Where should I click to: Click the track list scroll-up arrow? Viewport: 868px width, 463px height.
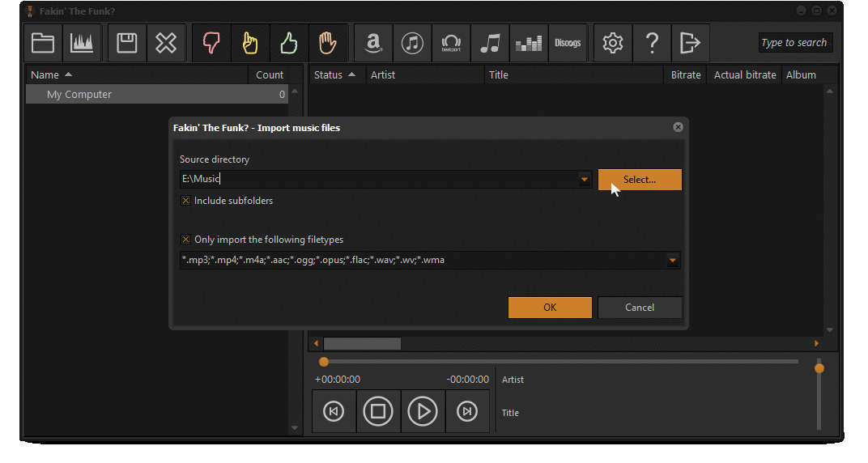[x=829, y=91]
